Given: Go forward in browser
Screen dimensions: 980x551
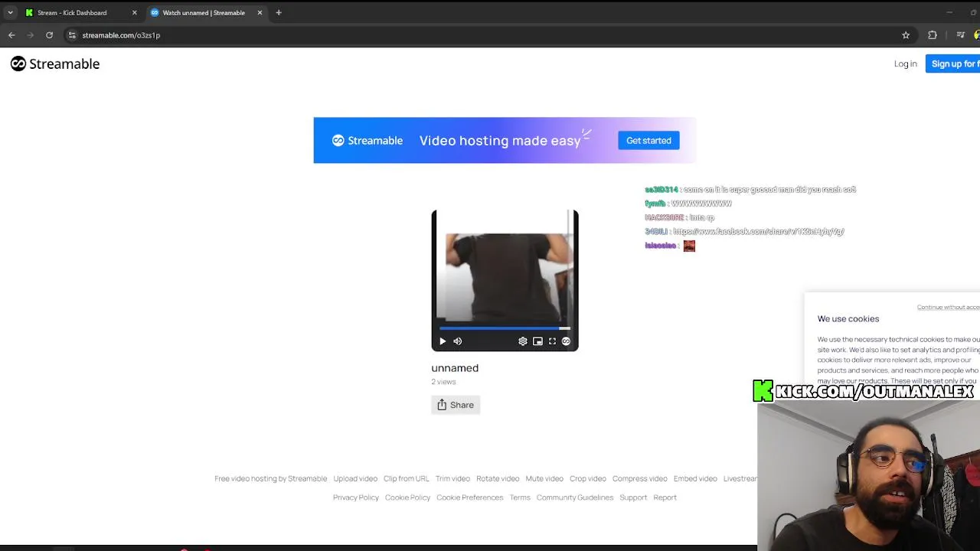Looking at the screenshot, I should [x=31, y=35].
